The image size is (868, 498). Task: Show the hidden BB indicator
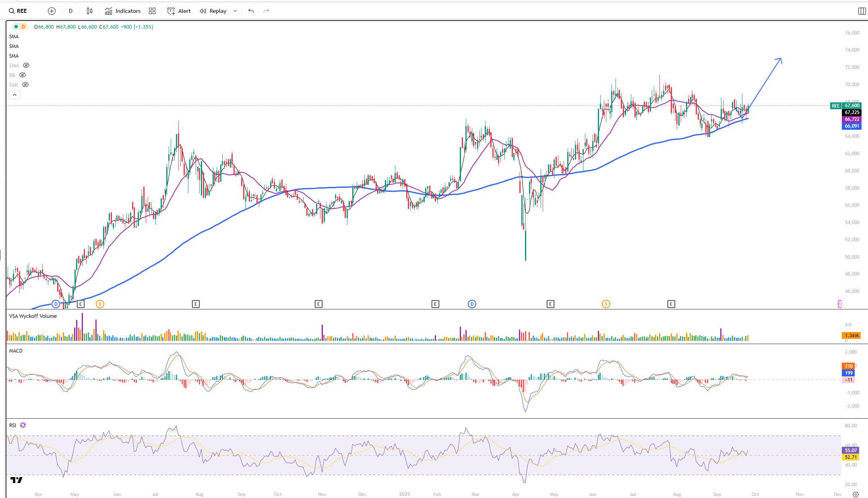pyautogui.click(x=23, y=75)
